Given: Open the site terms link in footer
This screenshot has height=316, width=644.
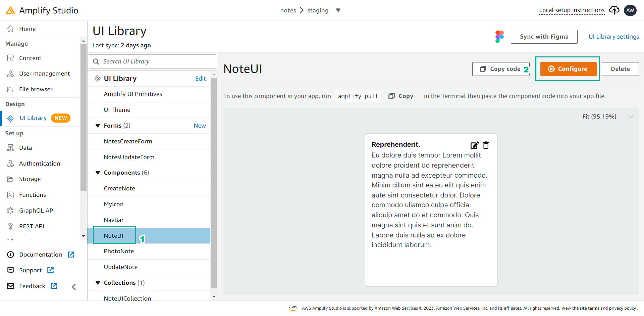Looking at the screenshot, I should click(589, 308).
